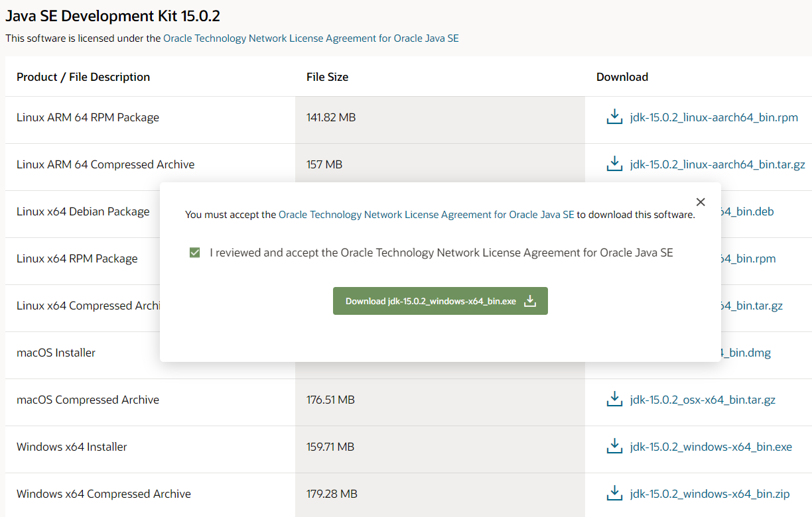
Task: Select macOS Installer row text
Action: [x=56, y=353]
